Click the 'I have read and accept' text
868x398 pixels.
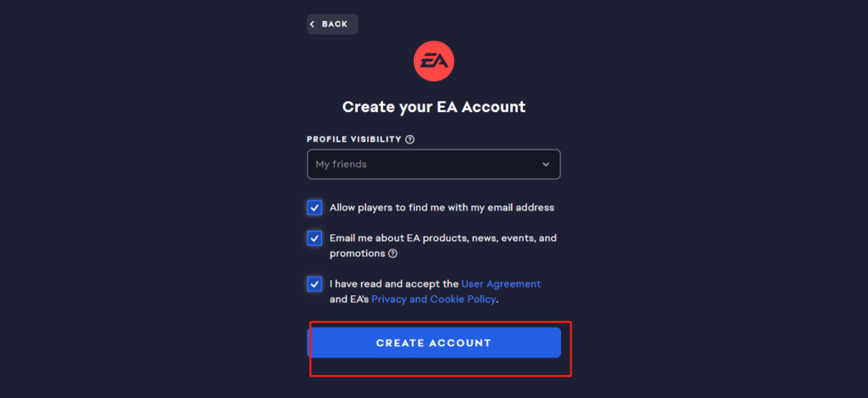click(x=394, y=283)
